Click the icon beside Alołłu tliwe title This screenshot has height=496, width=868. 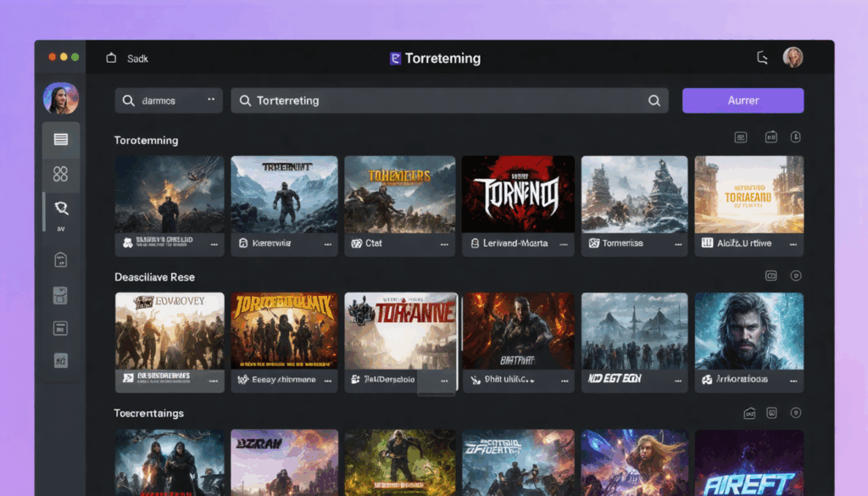pyautogui.click(x=707, y=242)
